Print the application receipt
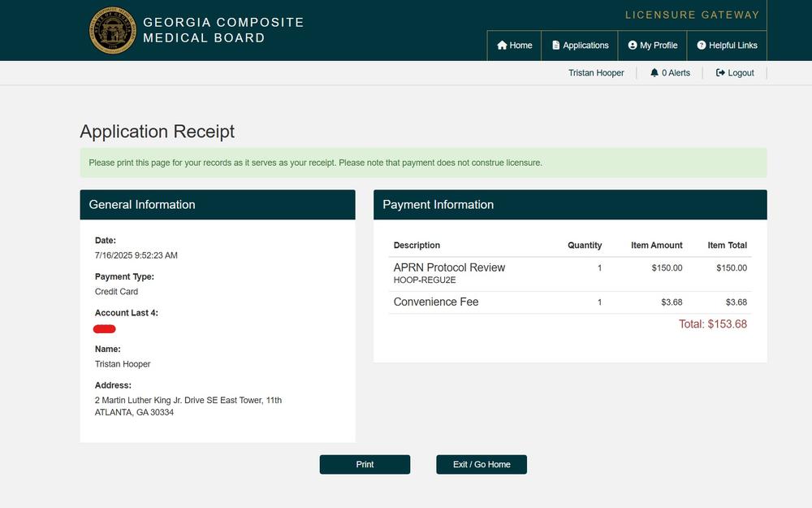This screenshot has height=508, width=812. point(365,464)
